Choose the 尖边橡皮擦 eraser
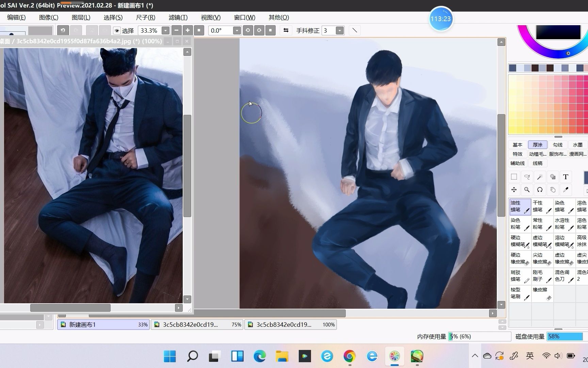588x368 pixels. pyautogui.click(x=542, y=259)
